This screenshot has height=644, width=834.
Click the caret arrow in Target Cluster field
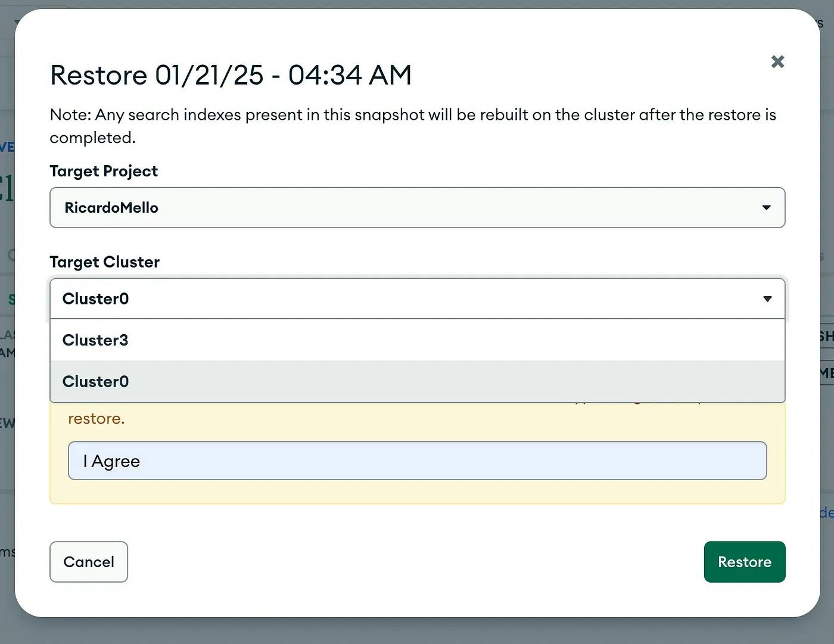(767, 299)
